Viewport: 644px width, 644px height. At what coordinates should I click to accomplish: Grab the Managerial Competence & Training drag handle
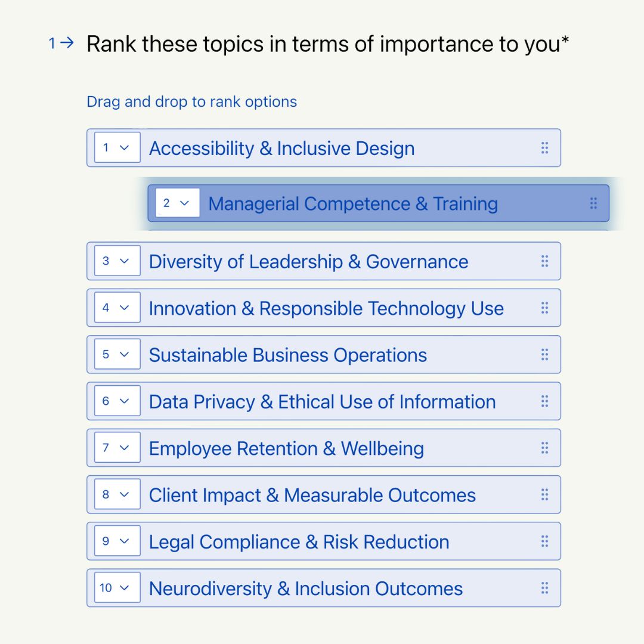tap(593, 203)
